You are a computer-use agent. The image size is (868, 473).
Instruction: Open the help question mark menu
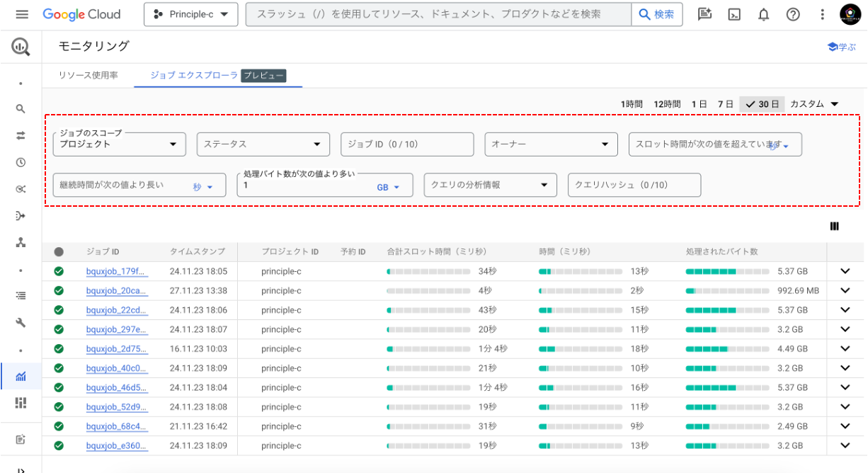793,14
